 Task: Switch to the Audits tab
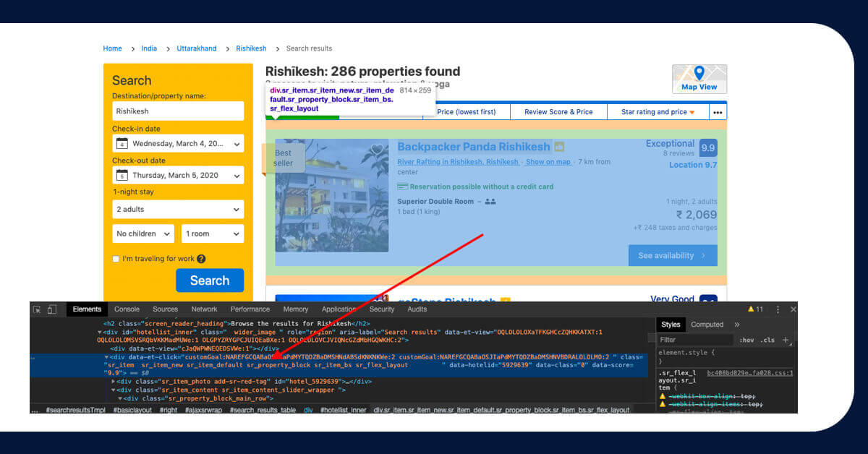(x=417, y=309)
